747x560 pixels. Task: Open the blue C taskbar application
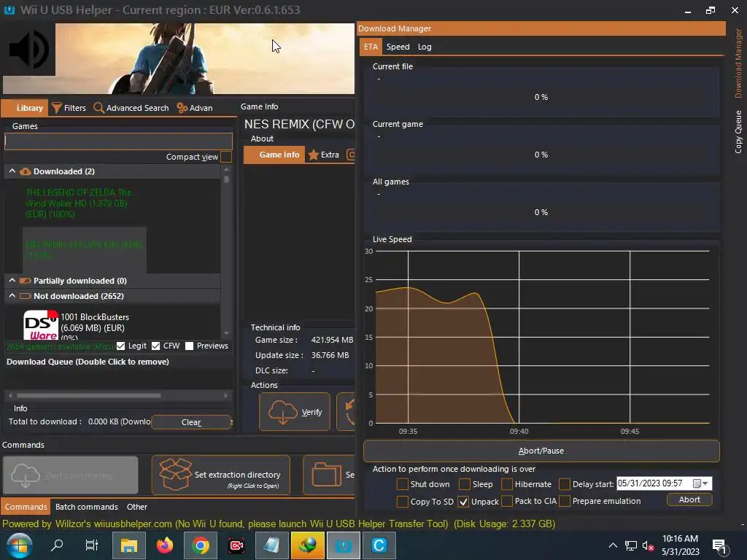(x=379, y=545)
